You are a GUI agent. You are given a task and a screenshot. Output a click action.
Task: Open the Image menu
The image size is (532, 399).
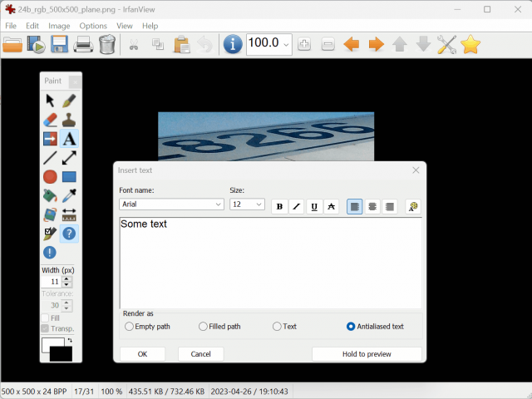pyautogui.click(x=59, y=26)
